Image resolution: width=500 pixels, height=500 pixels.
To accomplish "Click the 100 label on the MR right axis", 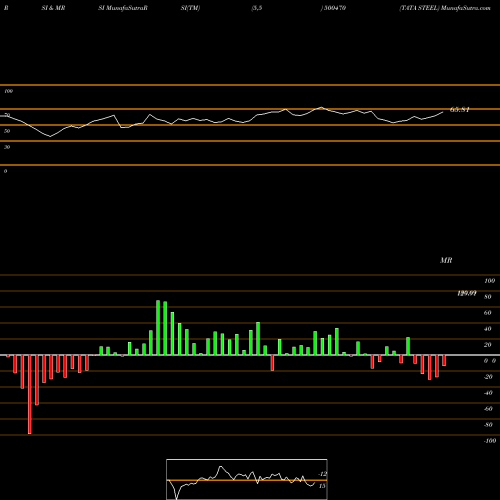I will point(489,281).
